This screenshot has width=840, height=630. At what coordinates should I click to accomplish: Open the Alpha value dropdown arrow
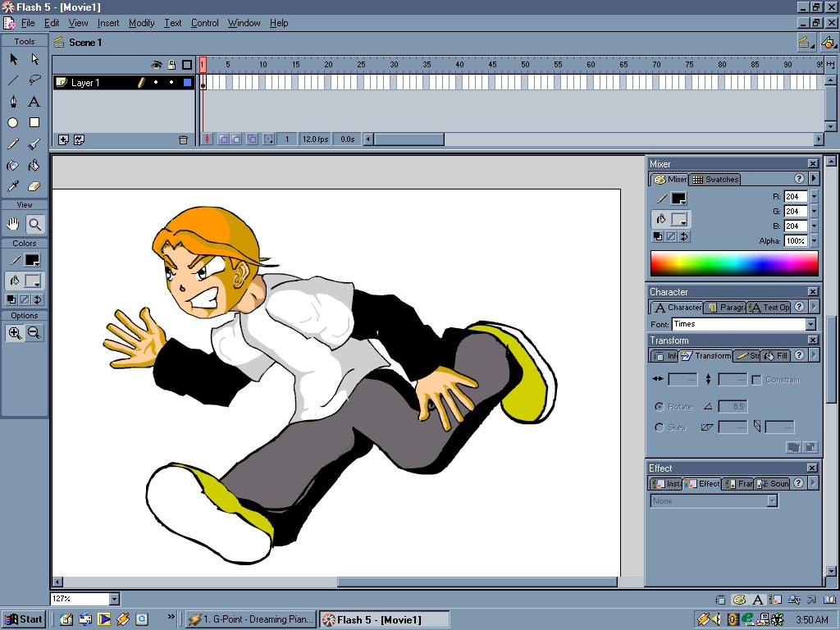pyautogui.click(x=814, y=241)
